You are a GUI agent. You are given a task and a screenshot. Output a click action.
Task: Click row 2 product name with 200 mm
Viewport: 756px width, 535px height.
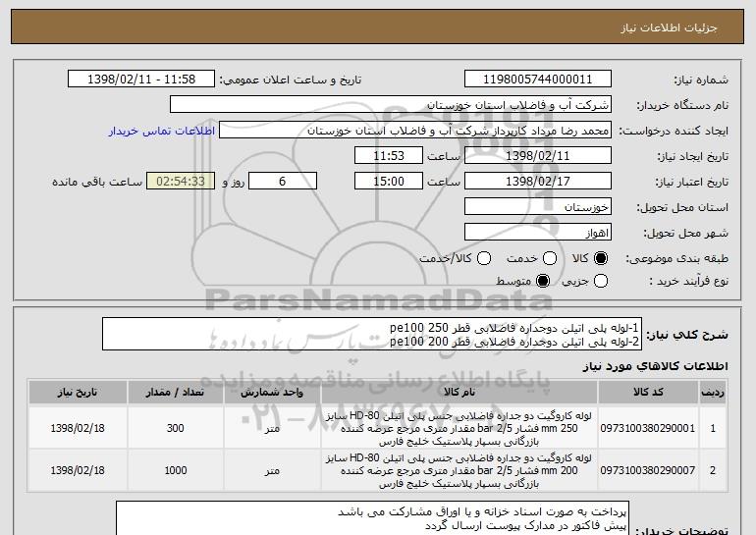pos(459,470)
